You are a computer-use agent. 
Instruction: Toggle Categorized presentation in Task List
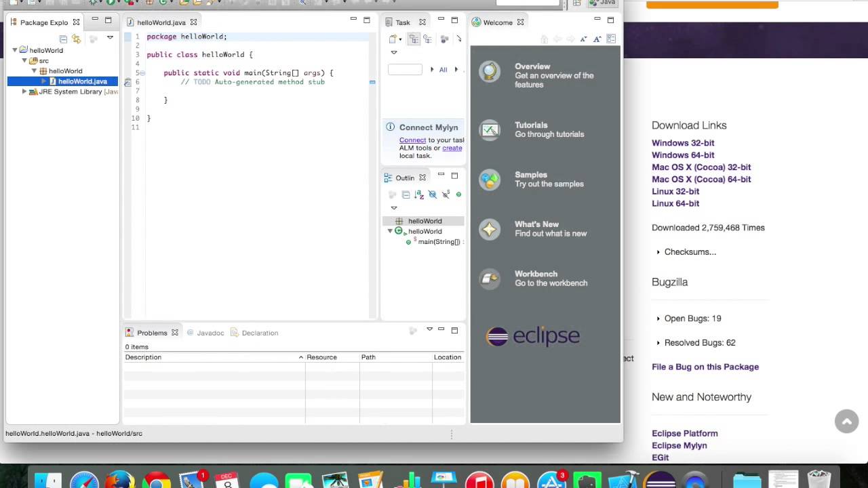click(414, 39)
